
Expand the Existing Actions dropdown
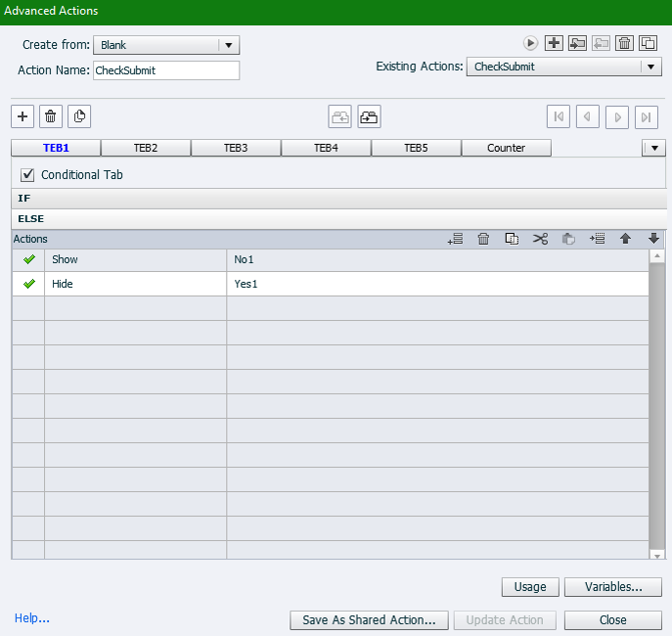[651, 67]
